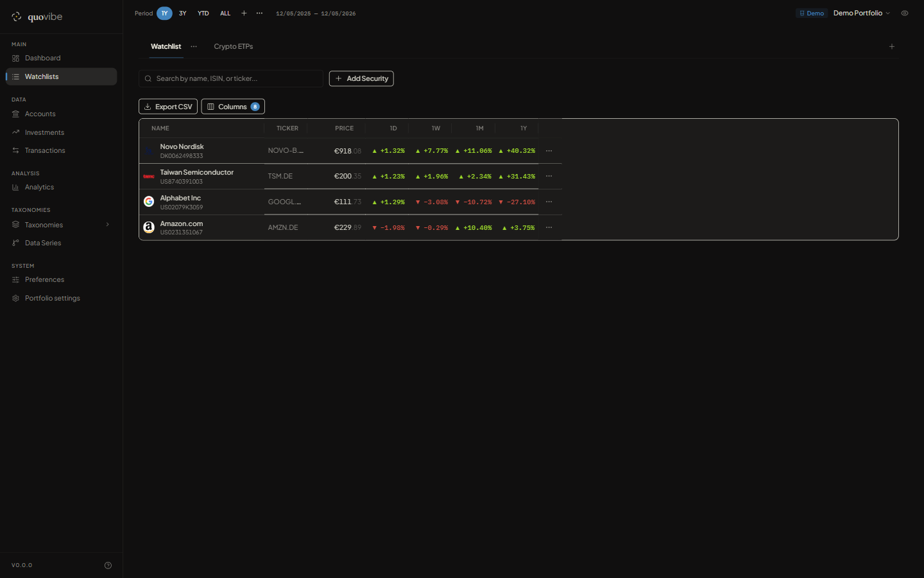
Task: Open Investments in the sidebar
Action: 61,132
